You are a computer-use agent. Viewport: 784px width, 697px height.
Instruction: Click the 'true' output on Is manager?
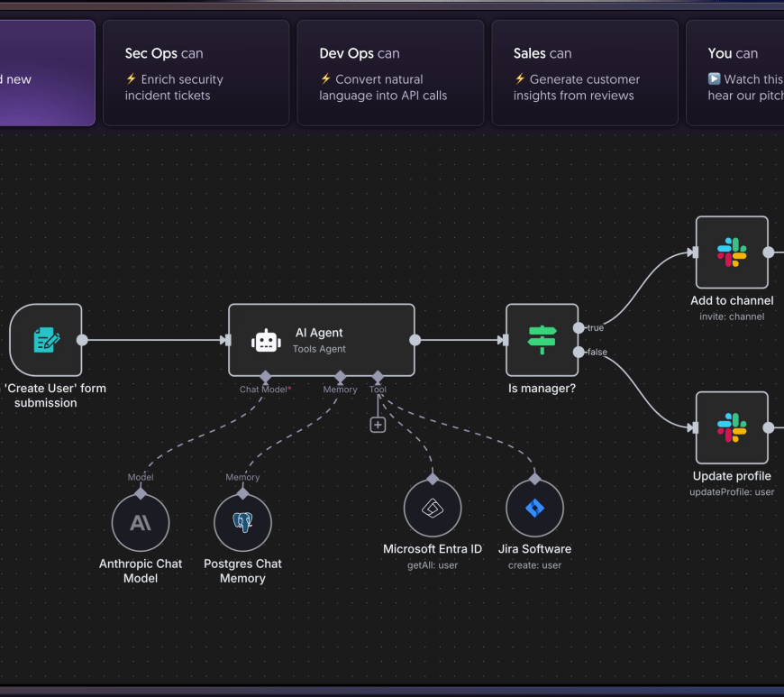click(579, 328)
